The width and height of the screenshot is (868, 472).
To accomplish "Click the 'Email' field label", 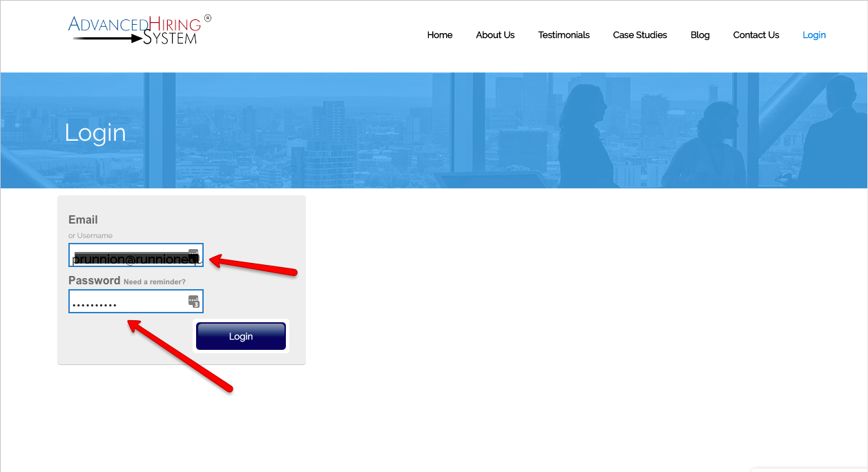I will (83, 219).
